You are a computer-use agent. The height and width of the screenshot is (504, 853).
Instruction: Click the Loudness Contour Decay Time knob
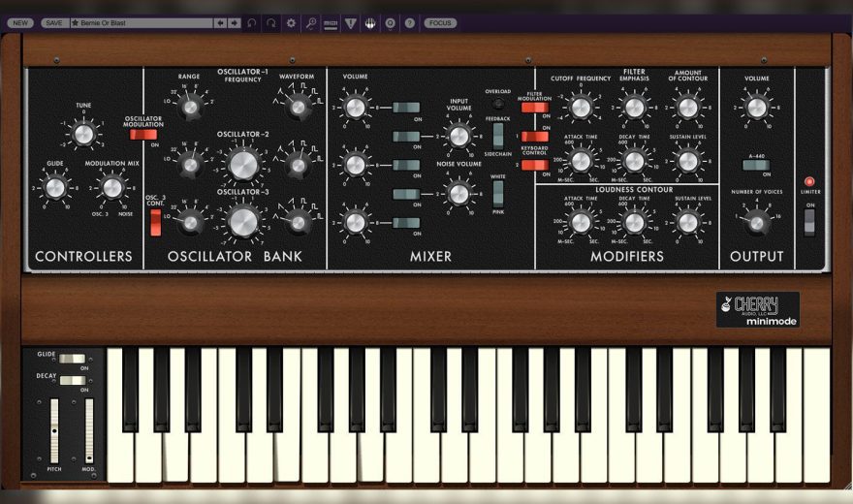point(634,222)
